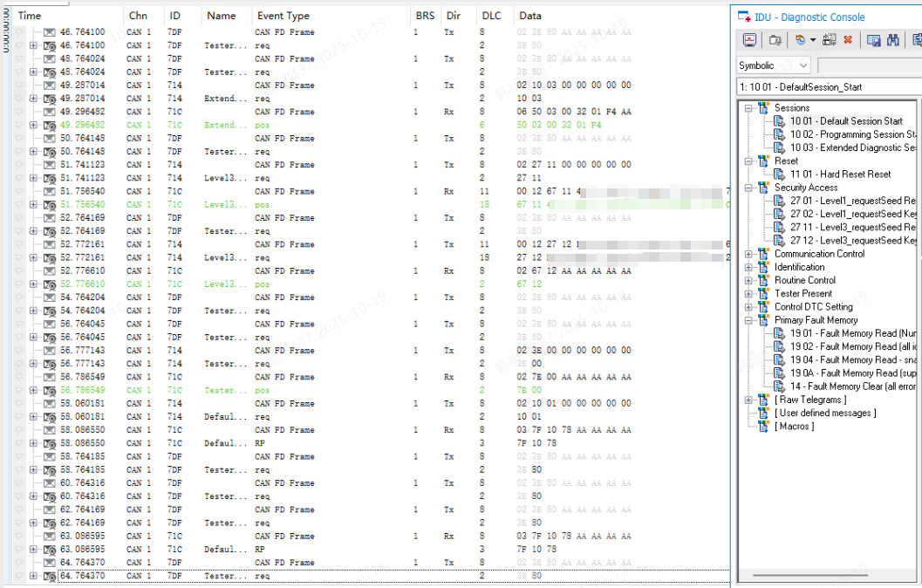The image size is (922, 588).
Task: Expand the Raw Telegrams tree node
Action: point(748,400)
